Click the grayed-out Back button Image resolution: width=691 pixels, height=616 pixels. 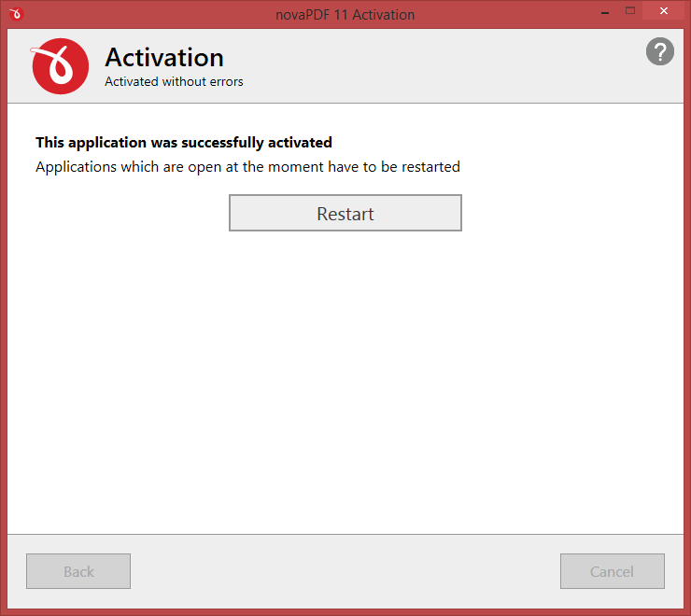click(x=78, y=571)
